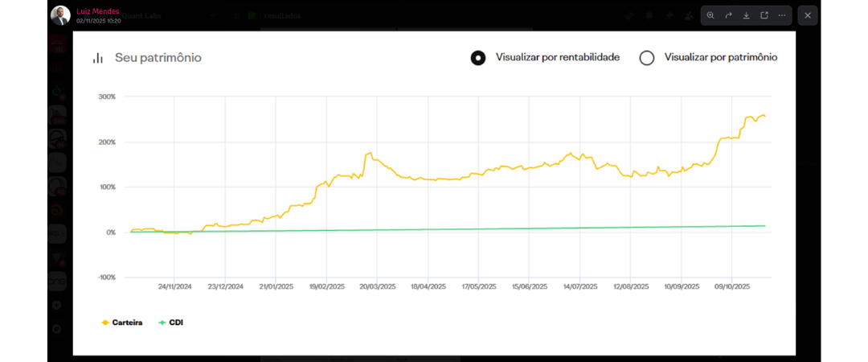868x362 pixels.
Task: Close the image viewer with the X
Action: pos(808,15)
